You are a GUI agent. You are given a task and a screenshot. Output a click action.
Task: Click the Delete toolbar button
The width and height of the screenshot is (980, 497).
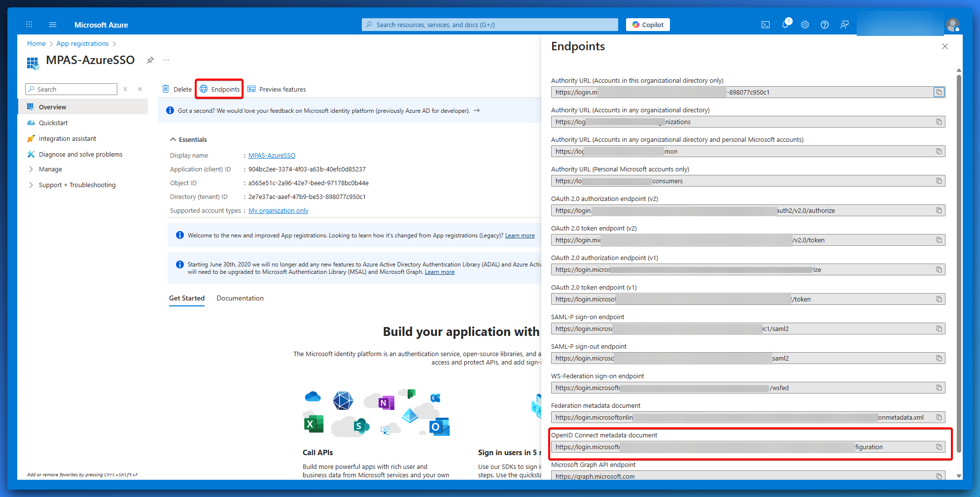[x=177, y=89]
